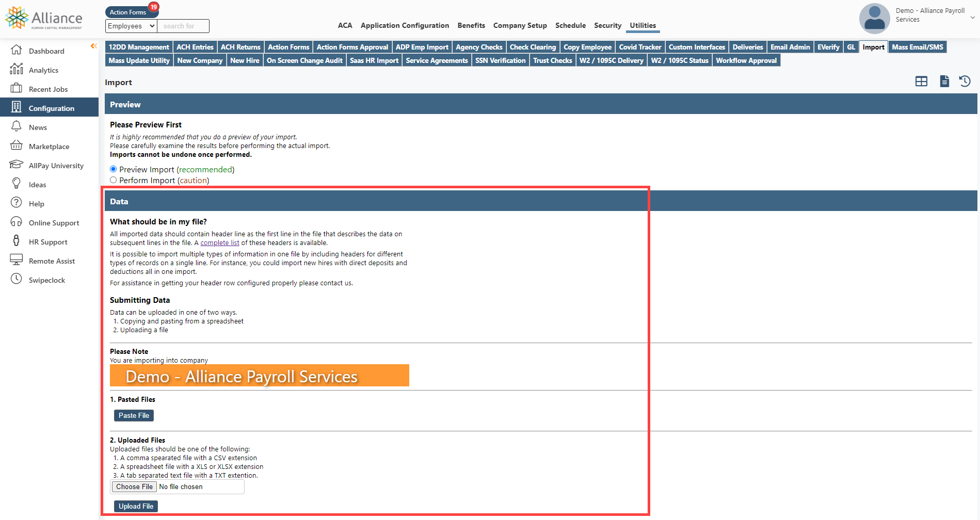Switch to the Workflow Approval tab

746,60
